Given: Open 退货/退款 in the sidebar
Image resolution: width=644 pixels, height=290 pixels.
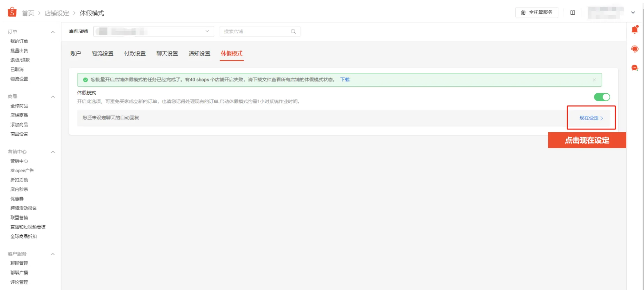Looking at the screenshot, I should pos(20,60).
